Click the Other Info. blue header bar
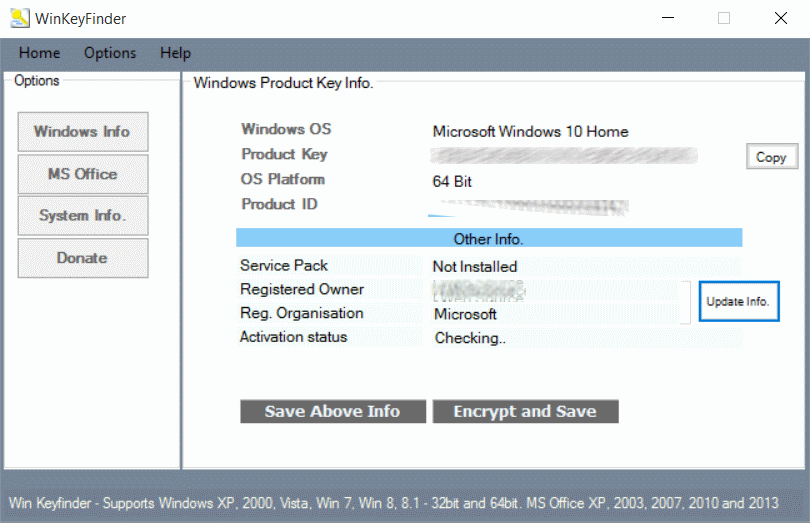The width and height of the screenshot is (810, 523). (x=489, y=238)
